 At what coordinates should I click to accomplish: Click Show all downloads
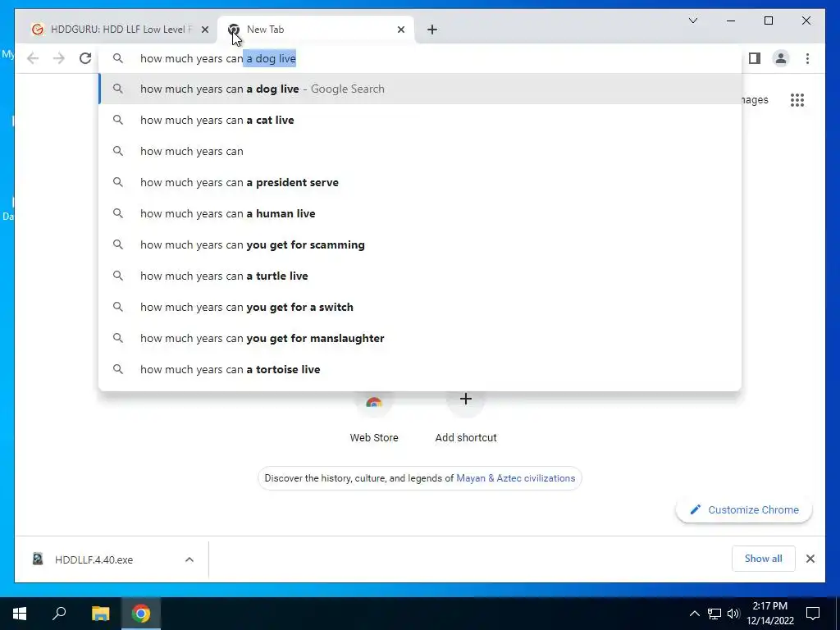pyautogui.click(x=764, y=559)
